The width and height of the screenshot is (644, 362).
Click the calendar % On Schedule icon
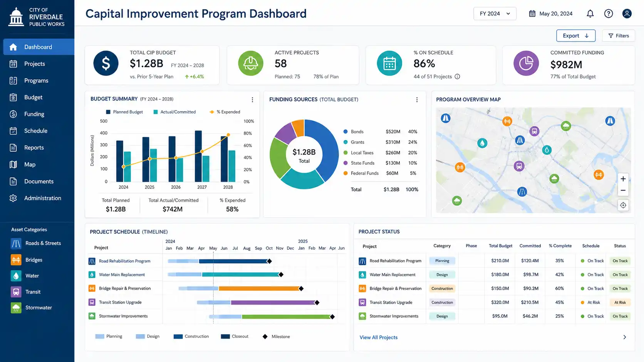pos(389,63)
